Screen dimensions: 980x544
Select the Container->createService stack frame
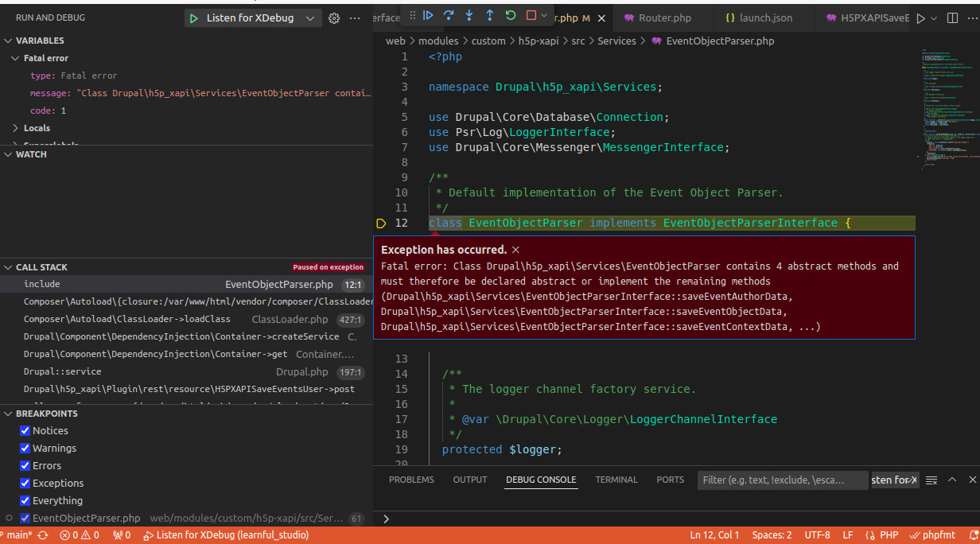pyautogui.click(x=186, y=336)
